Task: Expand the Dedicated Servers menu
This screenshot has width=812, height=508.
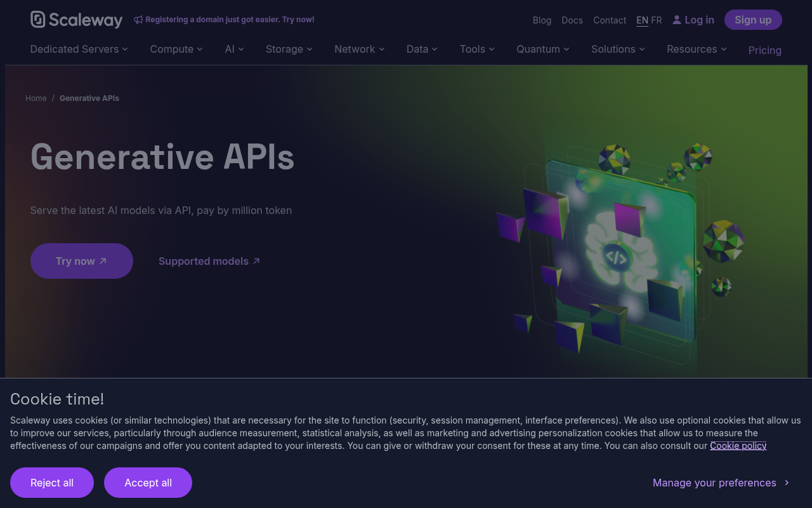Action: pyautogui.click(x=79, y=49)
